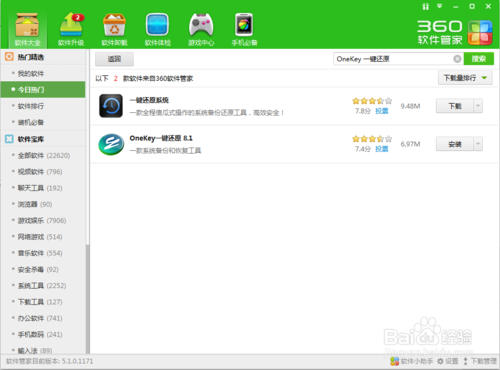Select 下载工具 (127) category
This screenshot has width=500, height=370.
click(43, 302)
